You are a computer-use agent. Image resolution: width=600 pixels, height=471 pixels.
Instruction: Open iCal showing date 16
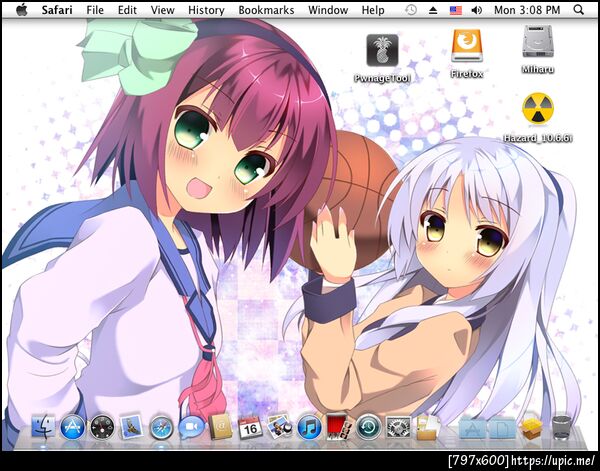click(x=250, y=428)
